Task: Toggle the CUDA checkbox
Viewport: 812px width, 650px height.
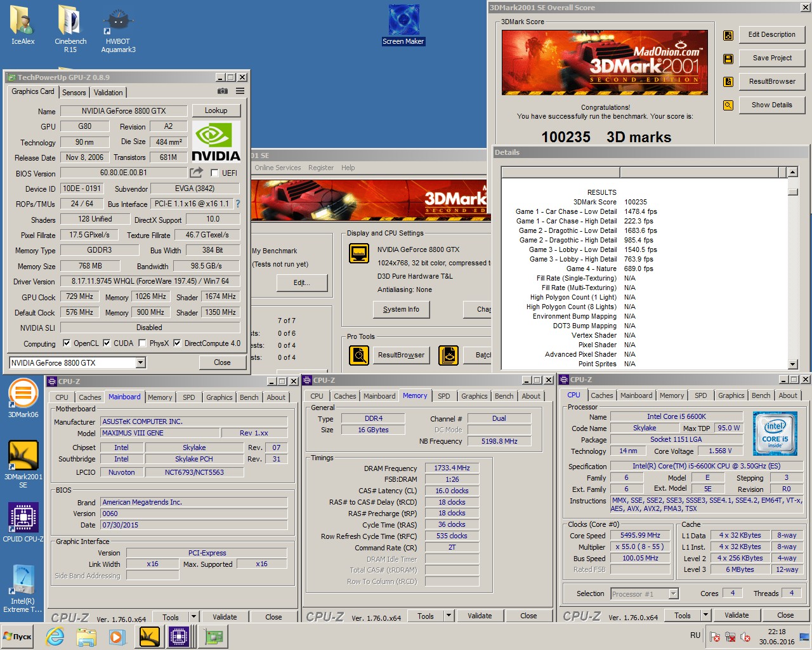Action: pos(107,343)
